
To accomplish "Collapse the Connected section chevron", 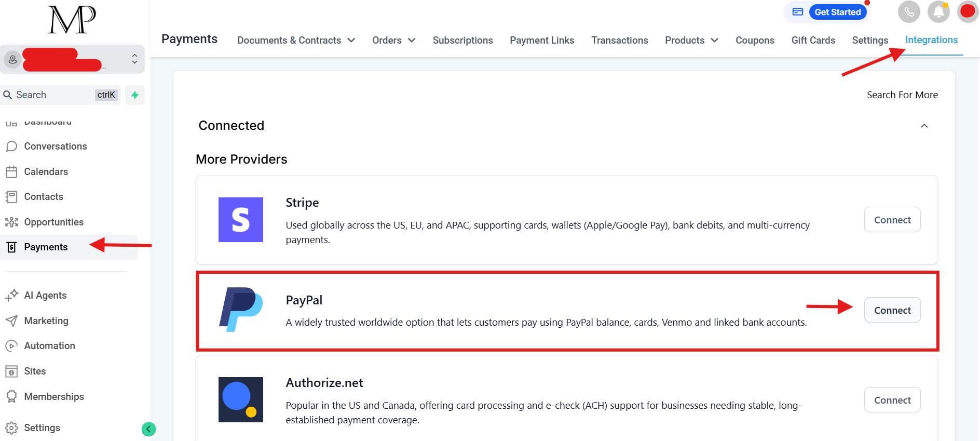I will 924,126.
